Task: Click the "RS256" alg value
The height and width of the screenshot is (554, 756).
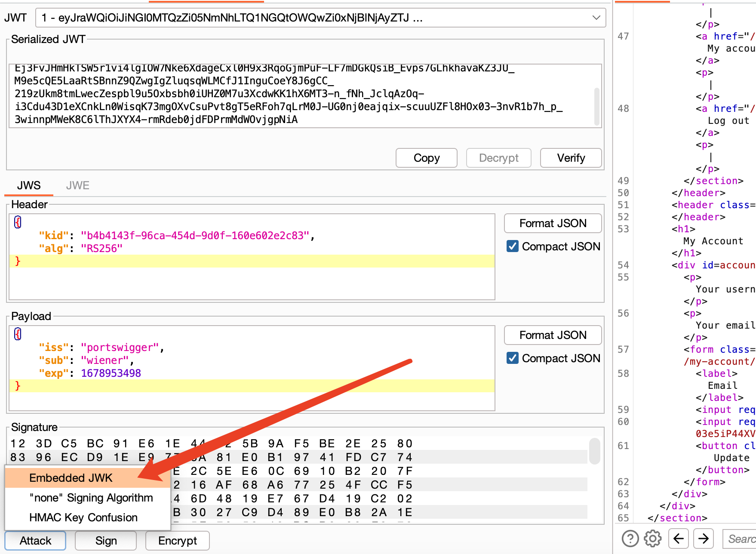Action: [101, 249]
